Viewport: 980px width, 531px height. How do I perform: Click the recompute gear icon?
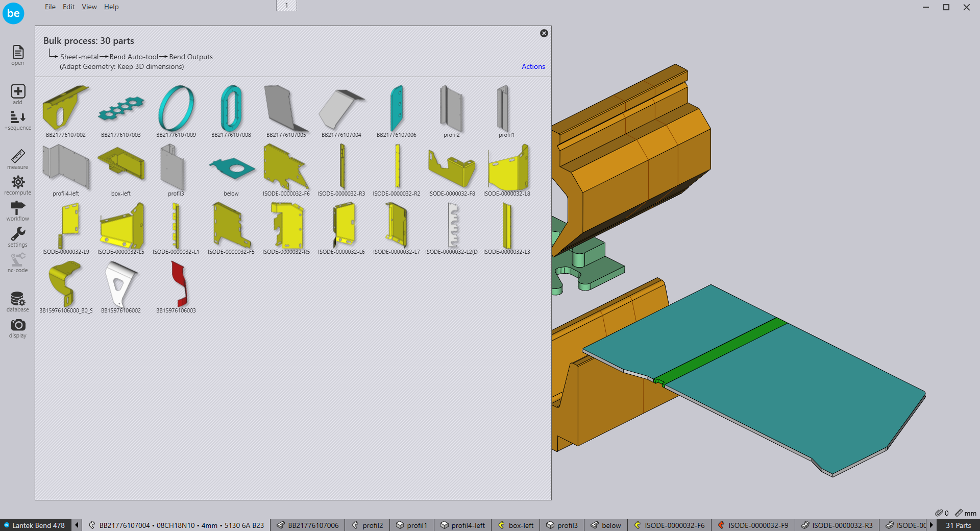pyautogui.click(x=18, y=183)
